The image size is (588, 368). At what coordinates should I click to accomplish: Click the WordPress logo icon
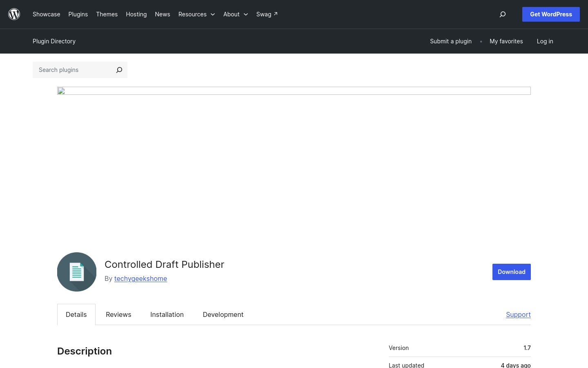[x=14, y=14]
